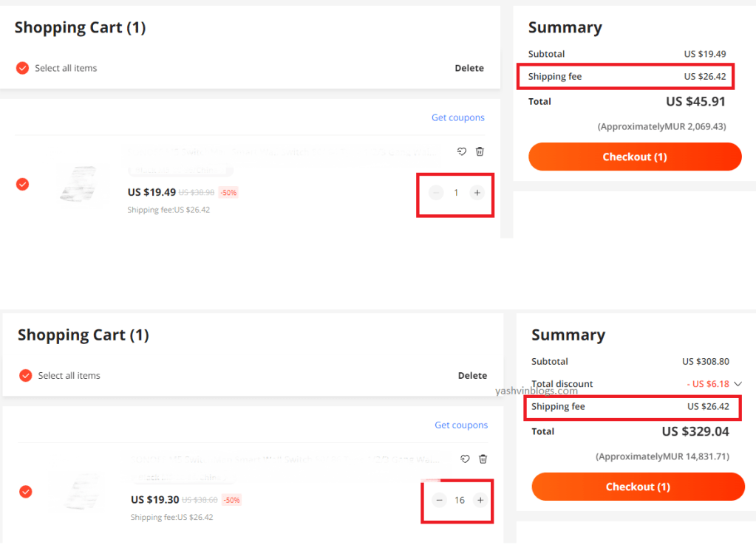Increase quantity with plus beside quantity 1
This screenshot has height=545, width=756.
477,193
